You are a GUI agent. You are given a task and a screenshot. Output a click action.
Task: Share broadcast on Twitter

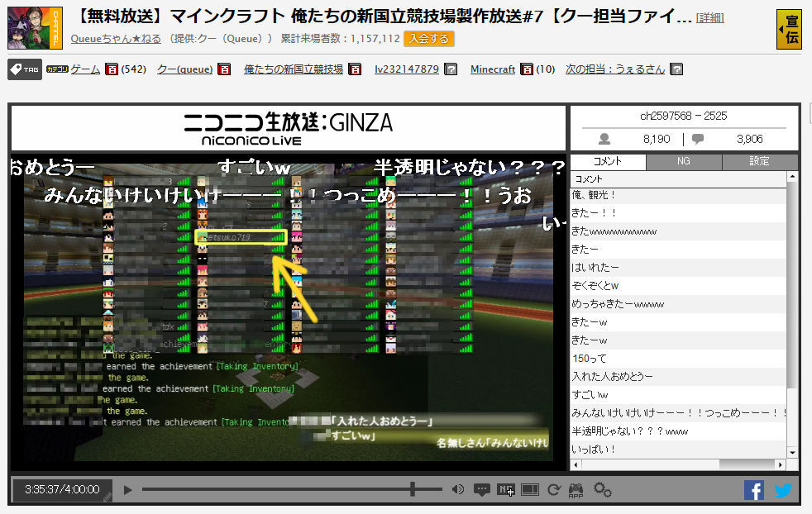pos(783,490)
